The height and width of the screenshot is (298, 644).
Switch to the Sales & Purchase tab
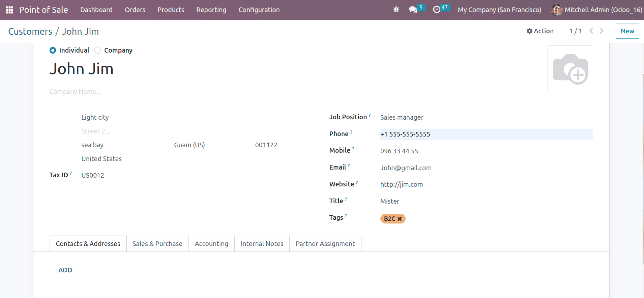click(157, 244)
